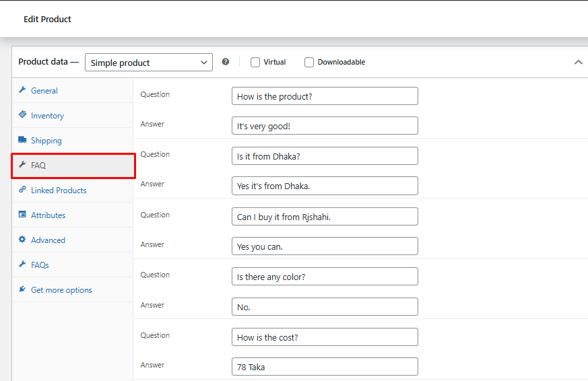This screenshot has width=588, height=381.
Task: Click the Shipping truck icon
Action: pos(22,140)
